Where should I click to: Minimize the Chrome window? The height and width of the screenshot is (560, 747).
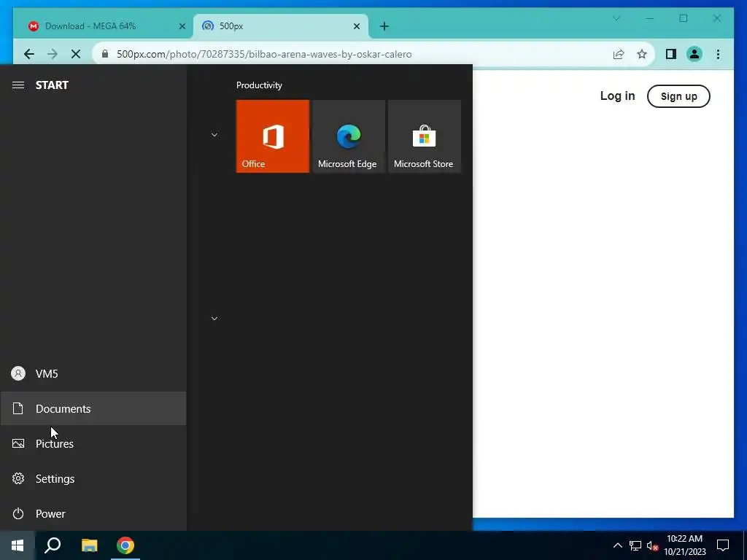(650, 18)
